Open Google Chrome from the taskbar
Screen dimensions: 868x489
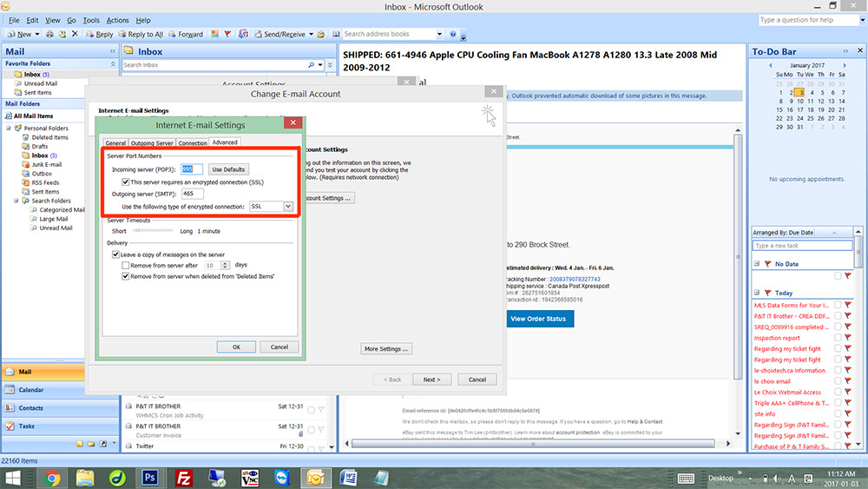point(51,478)
